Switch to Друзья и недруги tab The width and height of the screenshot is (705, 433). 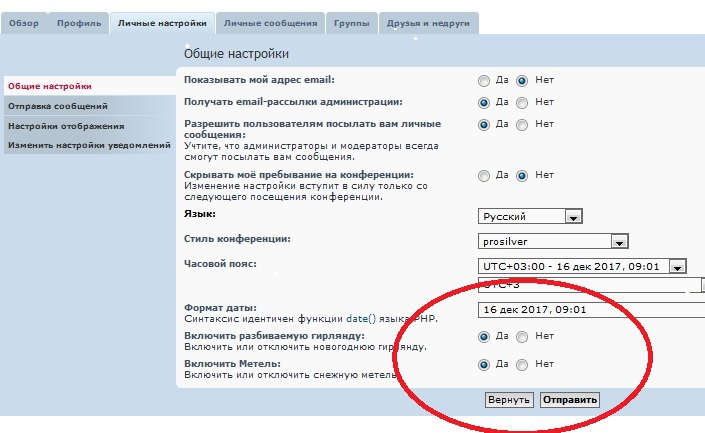point(428,22)
